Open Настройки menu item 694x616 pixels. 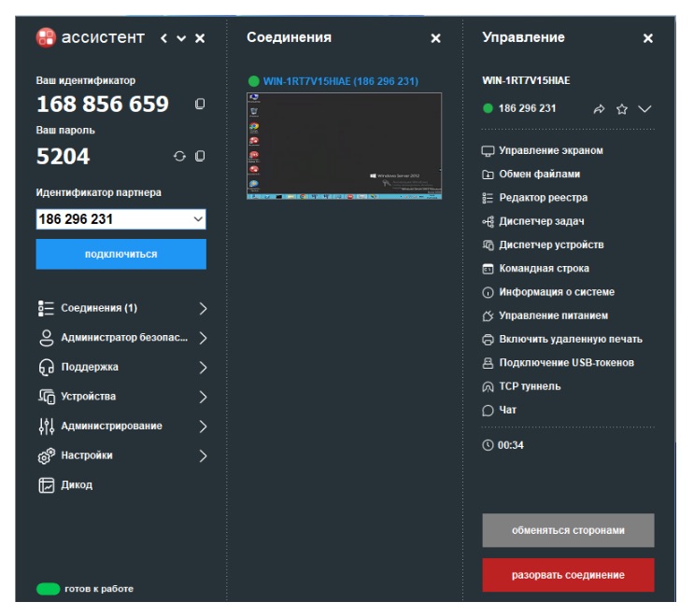click(x=122, y=455)
